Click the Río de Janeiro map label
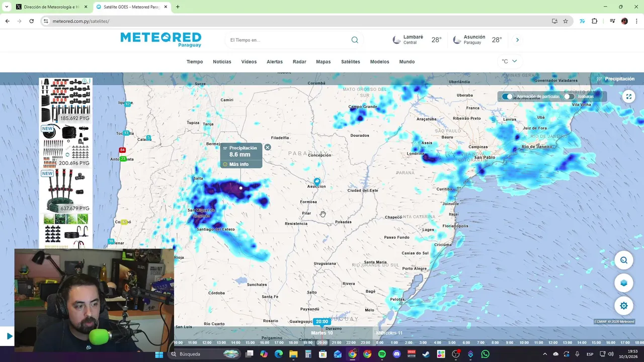This screenshot has height=362, width=644. [537, 146]
